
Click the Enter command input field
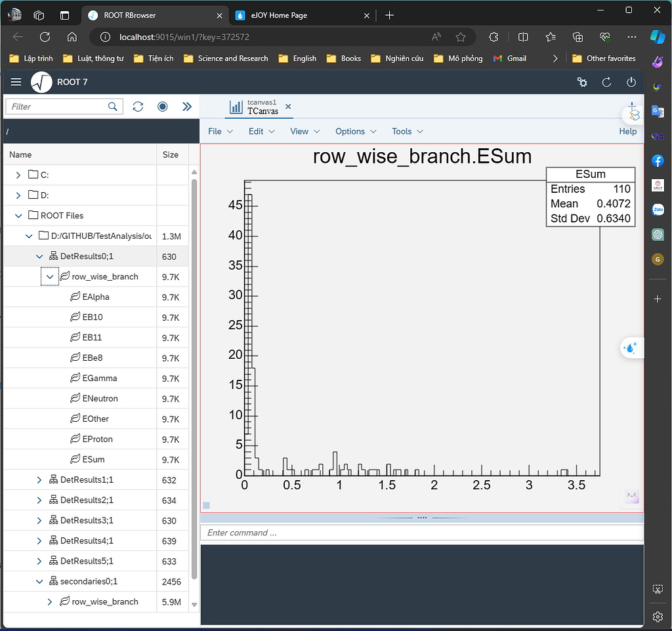(x=420, y=533)
